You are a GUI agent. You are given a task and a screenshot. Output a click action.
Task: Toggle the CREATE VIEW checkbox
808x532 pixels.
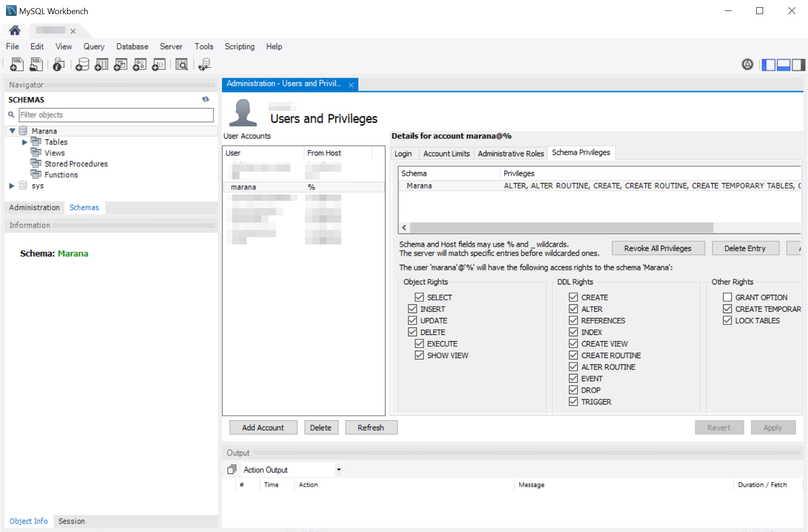pyautogui.click(x=573, y=343)
